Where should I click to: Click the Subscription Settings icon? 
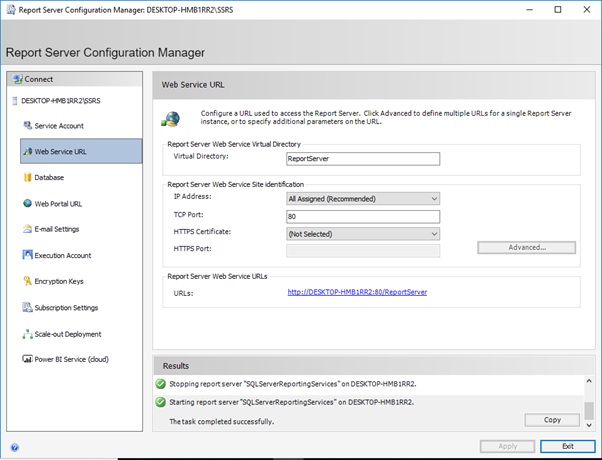click(27, 307)
